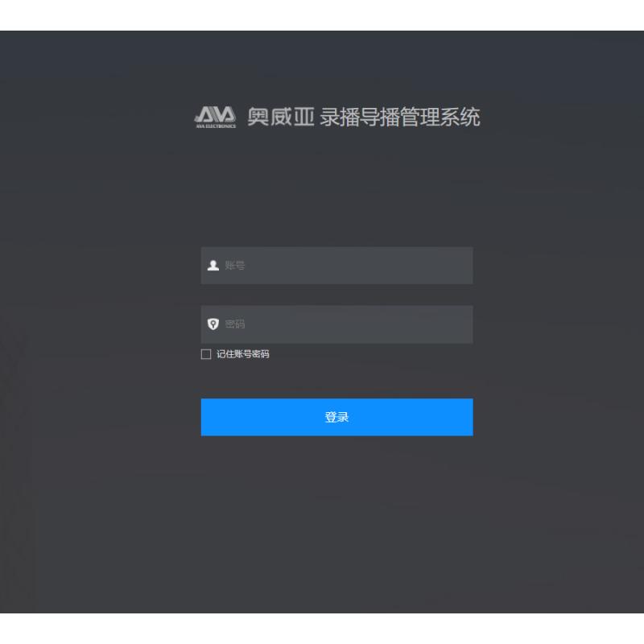Click the AVA Electronics logo
This screenshot has height=644, width=644.
click(x=215, y=117)
